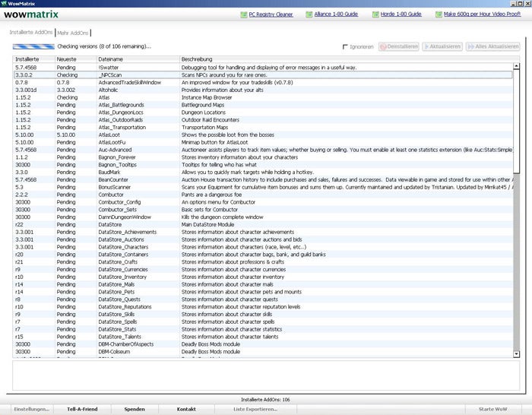Viewport: 532px width, 415px height.
Task: Toggle the Ignorieren checkbox
Action: pyautogui.click(x=345, y=47)
